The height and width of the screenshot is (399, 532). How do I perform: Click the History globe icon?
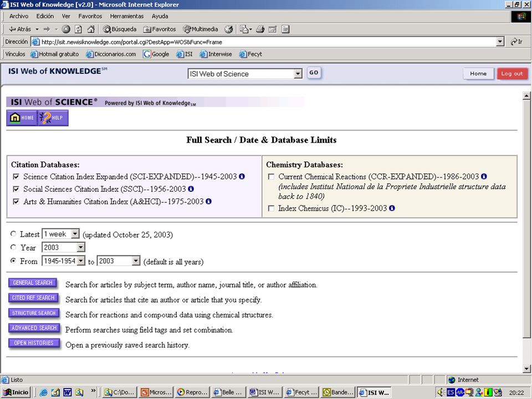[x=229, y=29]
